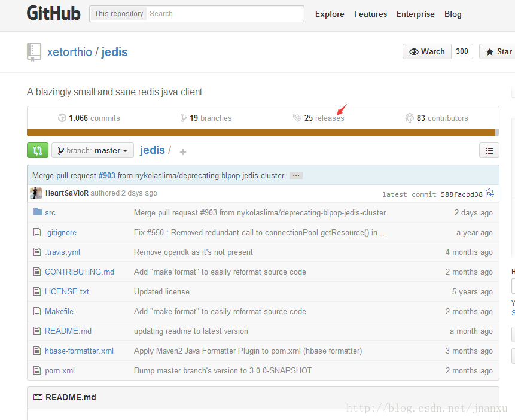
Task: Click the file icon beside .travis.yml
Action: click(37, 252)
